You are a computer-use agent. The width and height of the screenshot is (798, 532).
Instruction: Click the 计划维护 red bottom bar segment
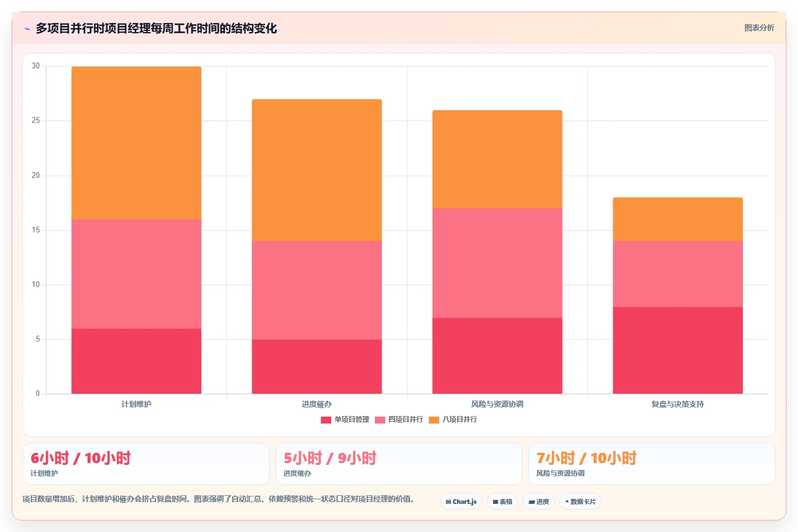pos(137,361)
